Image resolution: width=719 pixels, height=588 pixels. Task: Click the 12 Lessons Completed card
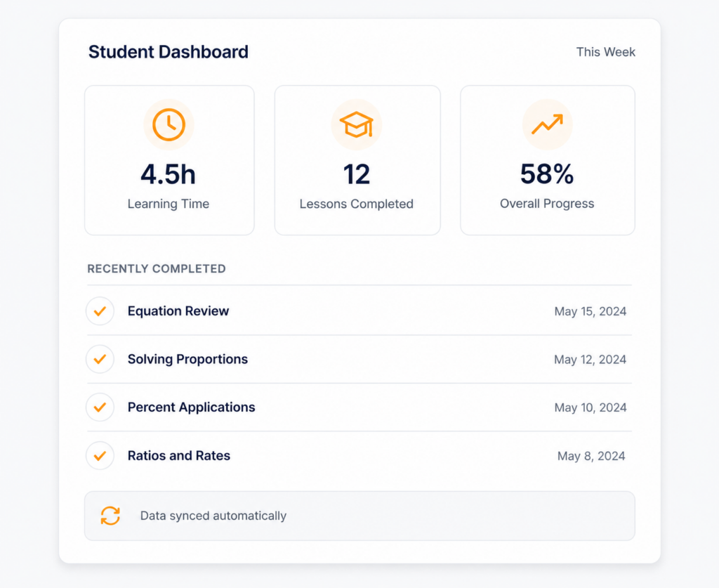coord(357,160)
